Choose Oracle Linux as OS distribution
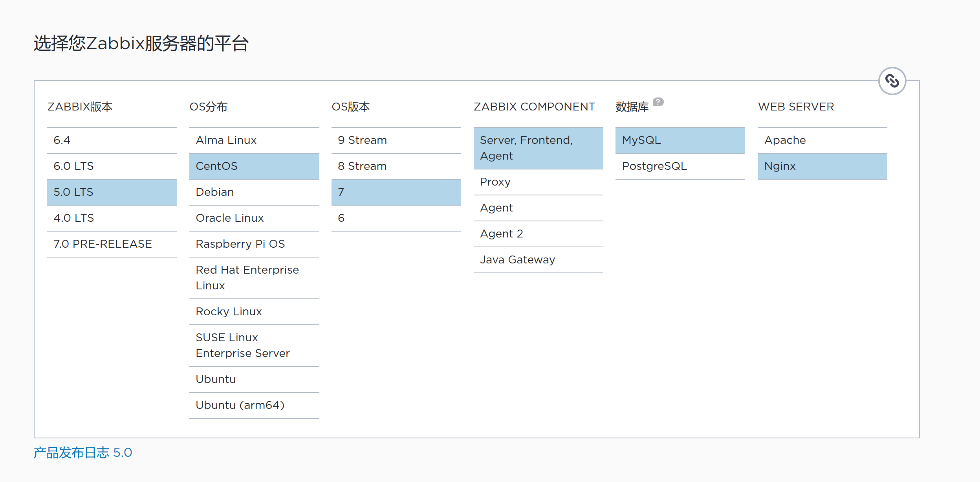 click(x=254, y=218)
